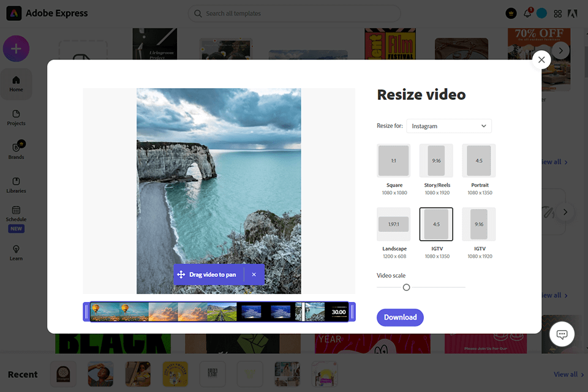Open the Learn section
This screenshot has width=588, height=392.
[16, 252]
